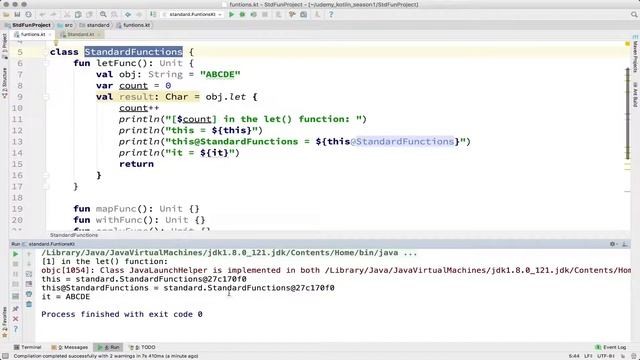This screenshot has height=360, width=640.
Task: Click LF line separator in status bar
Action: pyautogui.click(x=588, y=356)
